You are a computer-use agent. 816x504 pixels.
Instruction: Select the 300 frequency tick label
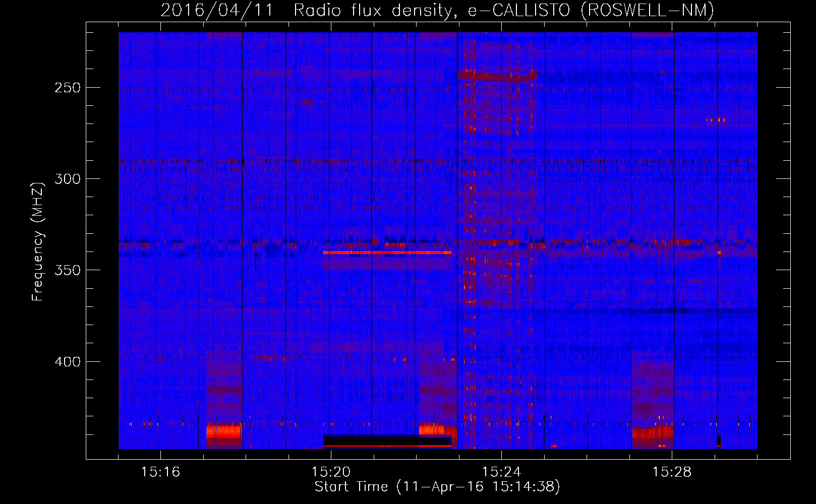tap(68, 179)
